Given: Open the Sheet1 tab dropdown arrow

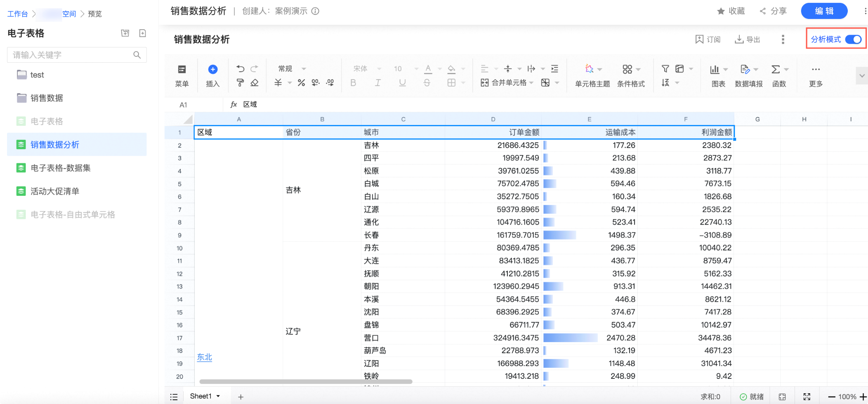Looking at the screenshot, I should click(218, 396).
